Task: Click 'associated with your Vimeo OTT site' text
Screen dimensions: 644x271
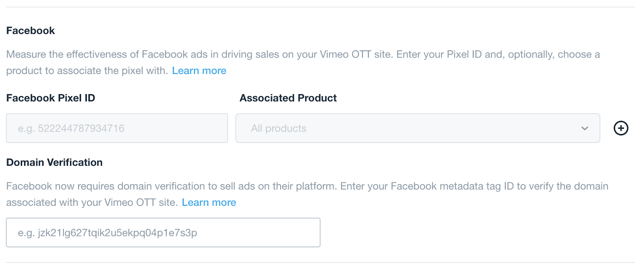Action: point(92,202)
